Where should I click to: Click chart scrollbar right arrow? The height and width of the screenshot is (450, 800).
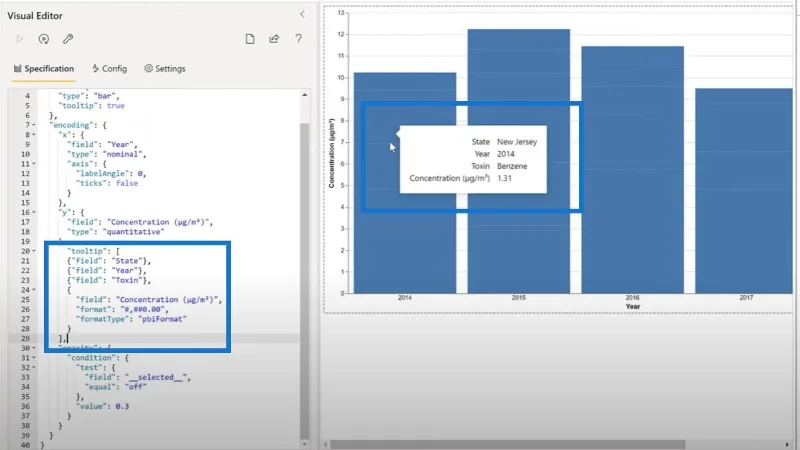pos(787,445)
